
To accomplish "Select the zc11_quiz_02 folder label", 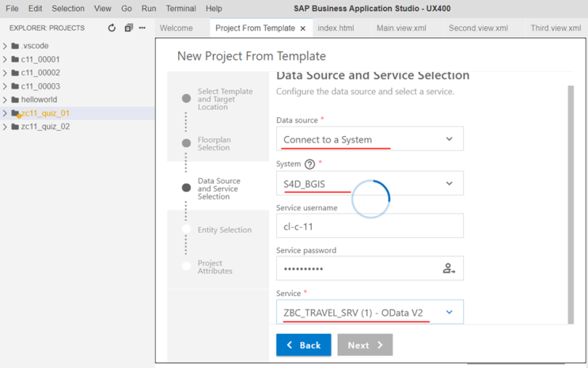I will (45, 127).
